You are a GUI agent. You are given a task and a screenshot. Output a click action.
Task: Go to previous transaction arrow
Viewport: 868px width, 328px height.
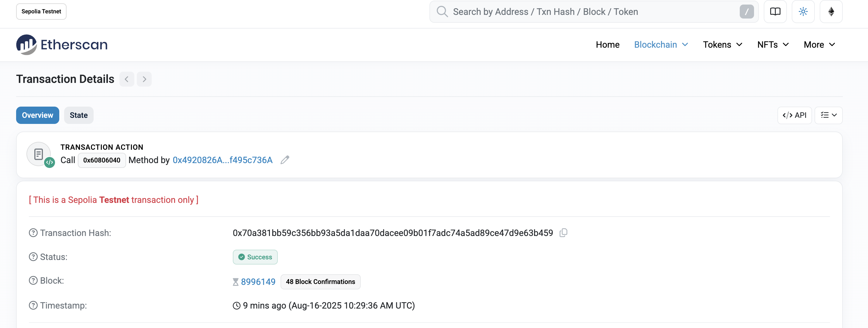point(127,79)
